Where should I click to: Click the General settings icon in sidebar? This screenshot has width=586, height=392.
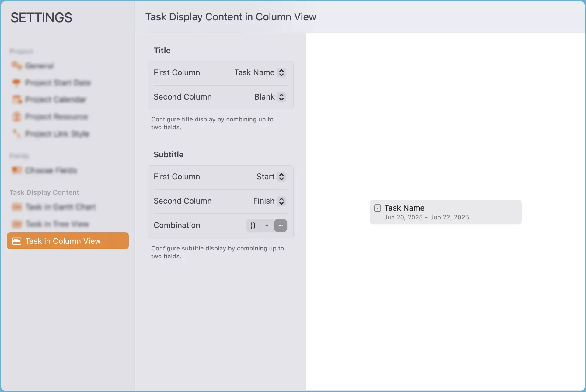[x=17, y=66]
